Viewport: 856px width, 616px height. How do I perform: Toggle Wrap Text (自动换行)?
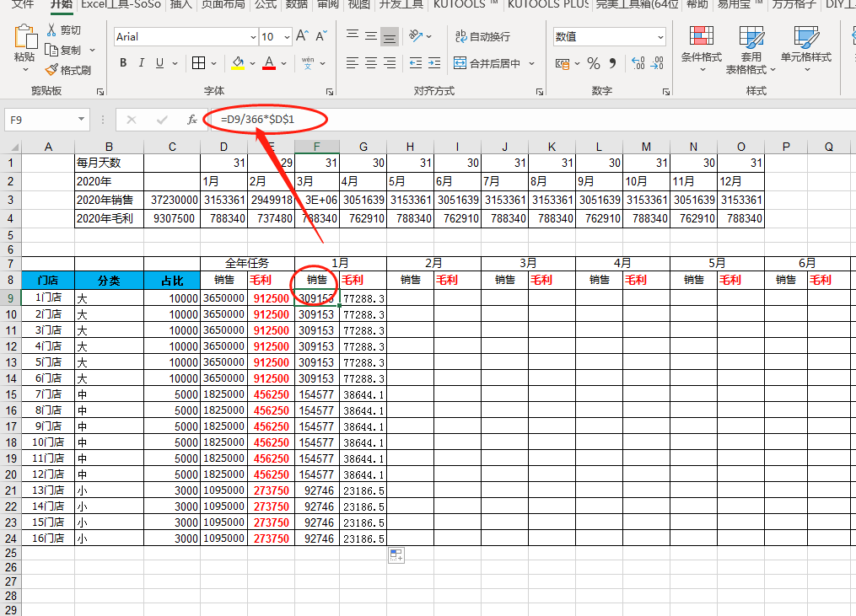point(482,36)
